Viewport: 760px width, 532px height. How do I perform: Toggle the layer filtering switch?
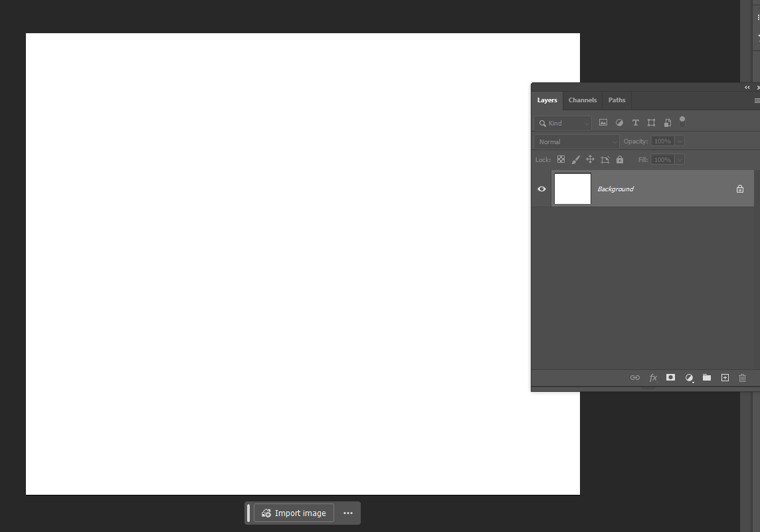tap(682, 122)
